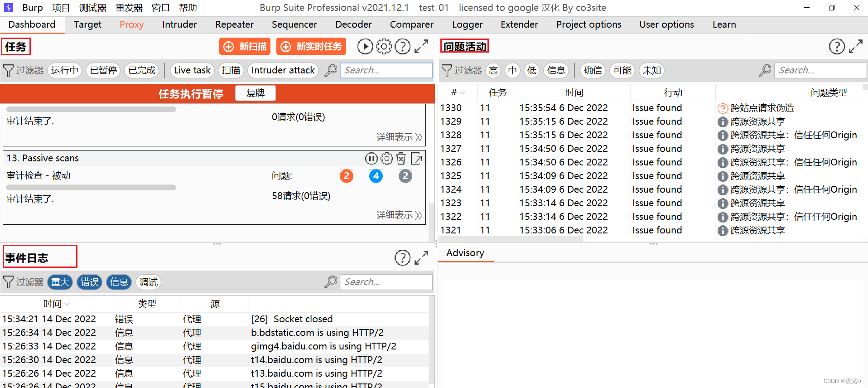868x388 pixels.
Task: Click the issue activity search magnifier icon
Action: coord(765,70)
